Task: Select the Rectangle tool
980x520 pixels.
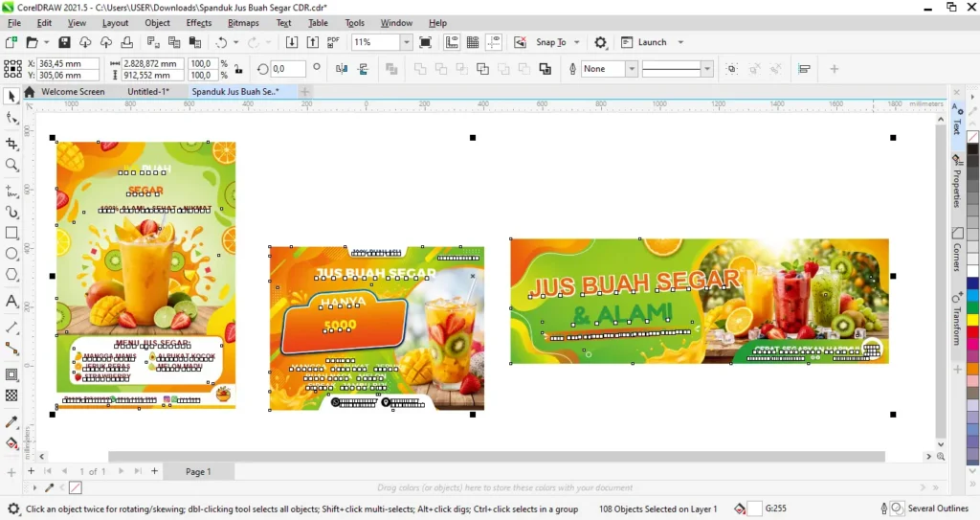Action: click(11, 233)
